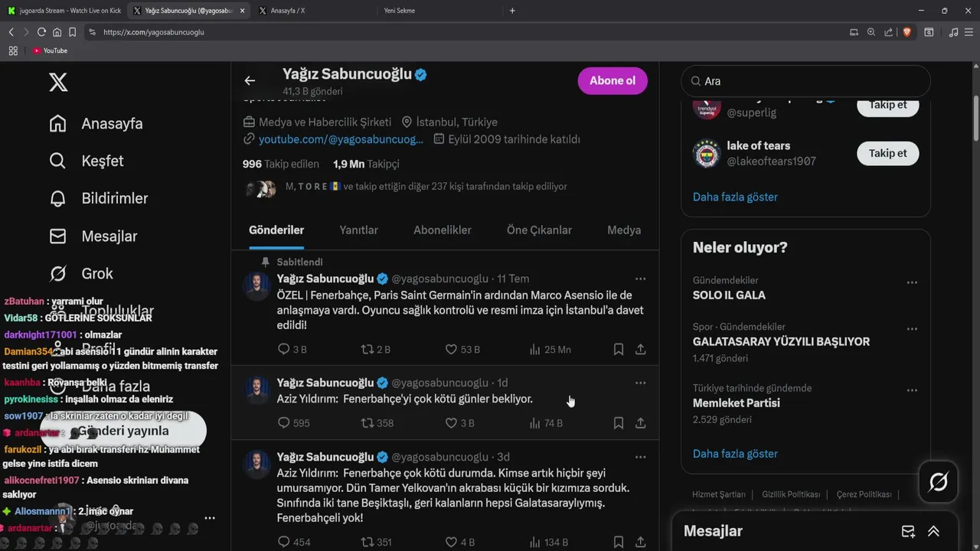Reply to the post with 454 replies
980x551 pixels.
[293, 542]
